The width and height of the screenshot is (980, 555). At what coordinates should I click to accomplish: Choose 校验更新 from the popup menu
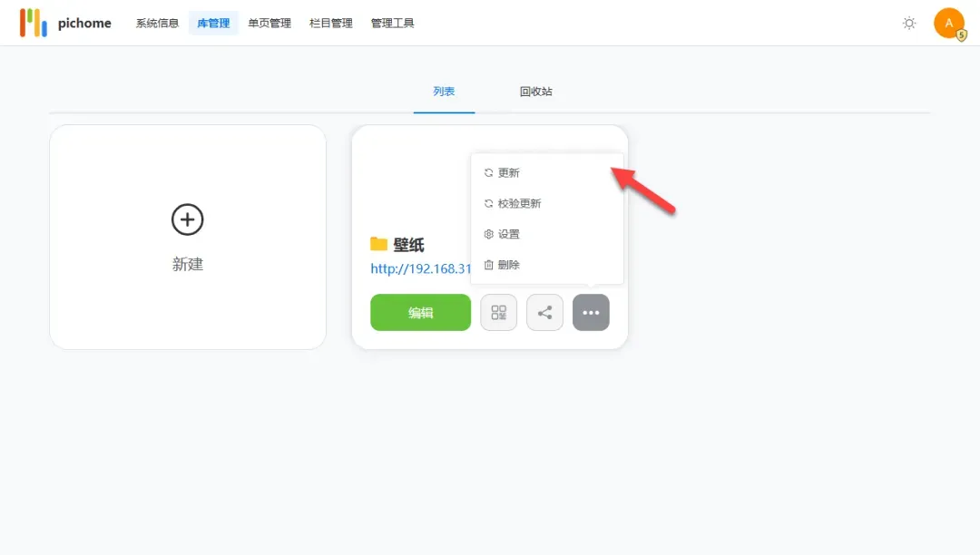point(547,203)
